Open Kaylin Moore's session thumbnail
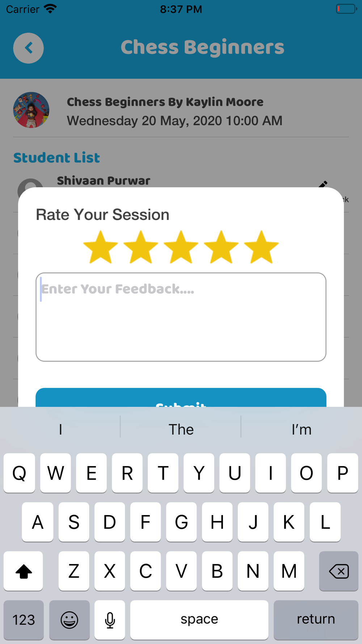 tap(31, 110)
